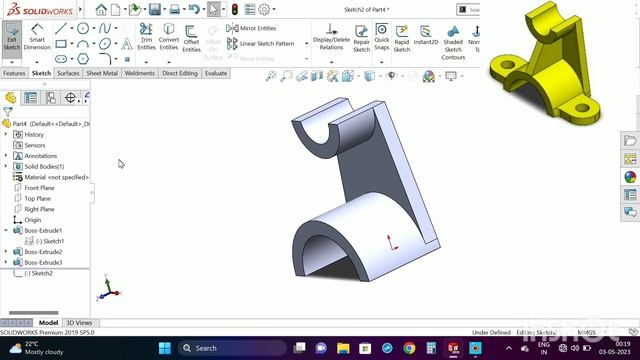This screenshot has width=640, height=360.
Task: Click the Convert Entities tool
Action: coord(169,37)
